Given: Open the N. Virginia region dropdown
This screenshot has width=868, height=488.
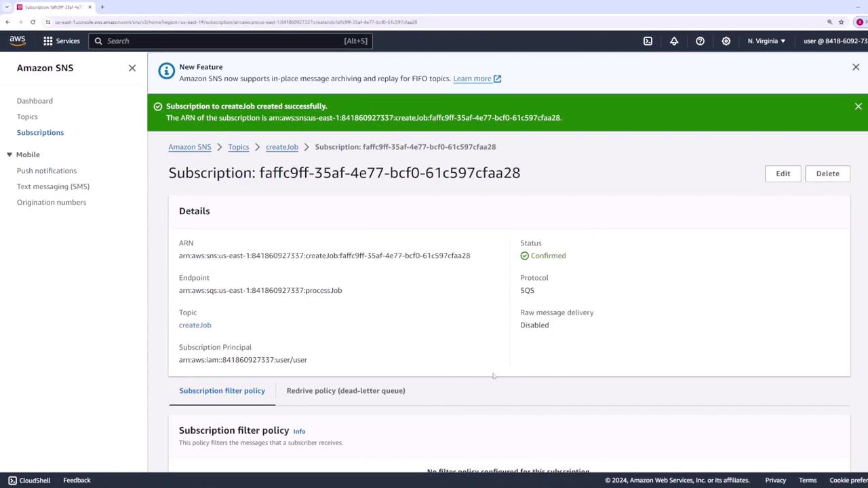Looking at the screenshot, I should pos(766,41).
